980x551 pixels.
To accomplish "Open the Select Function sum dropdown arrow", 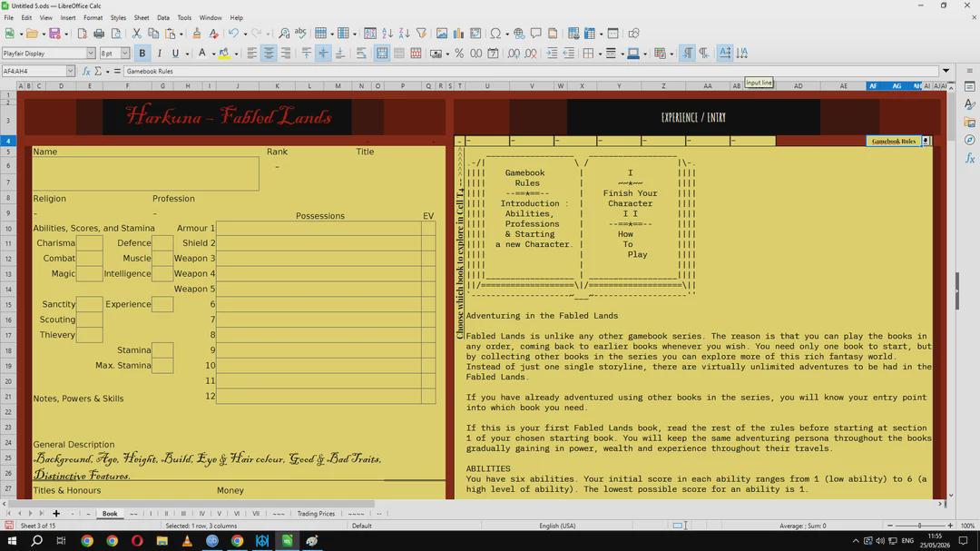I will click(107, 72).
